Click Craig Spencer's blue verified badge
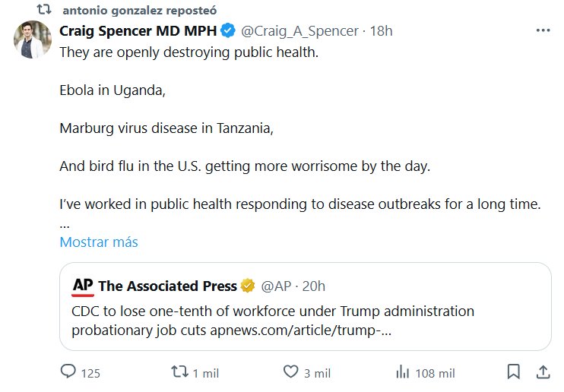 tap(227, 31)
